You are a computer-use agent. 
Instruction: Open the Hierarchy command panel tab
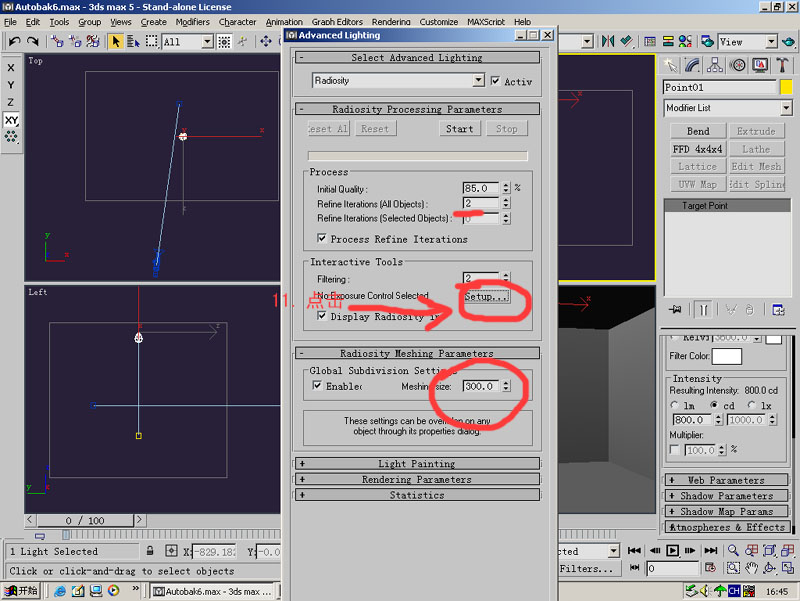(x=715, y=65)
